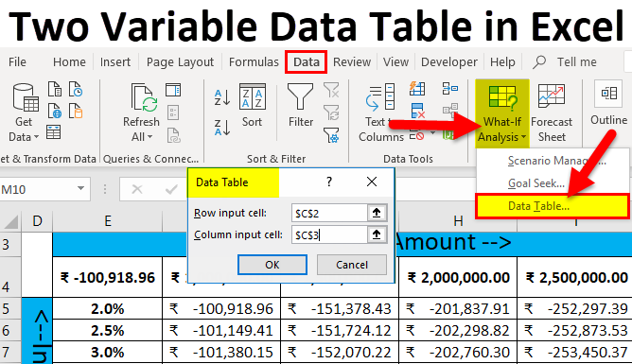
Task: Click the greyed Properties icon
Action: click(x=173, y=113)
